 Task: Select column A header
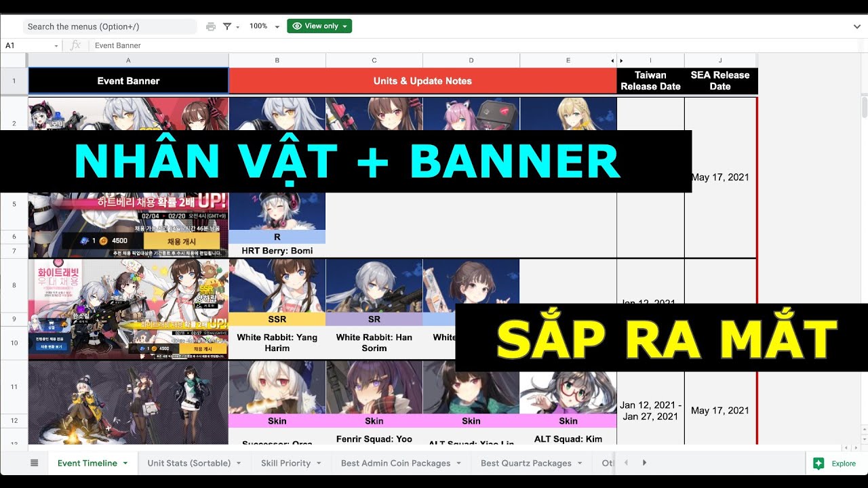click(x=128, y=60)
